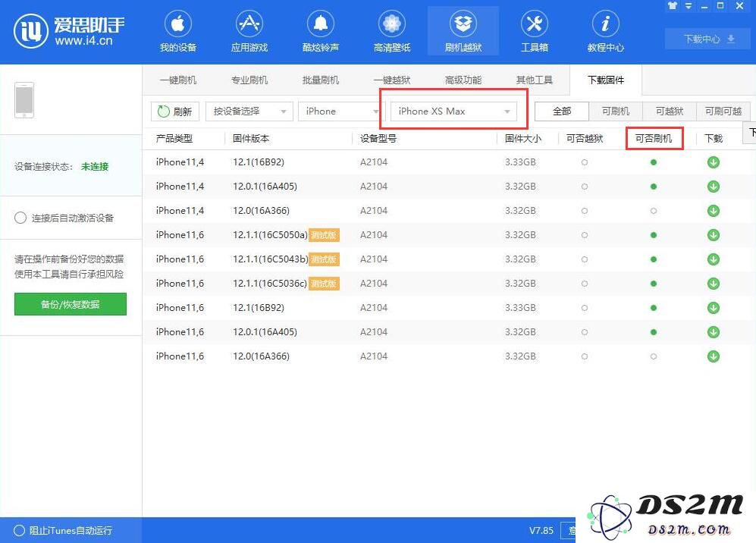This screenshot has height=543, width=756.
Task: Download 12.1.1(16C5050a) beta firmware
Action: point(714,235)
